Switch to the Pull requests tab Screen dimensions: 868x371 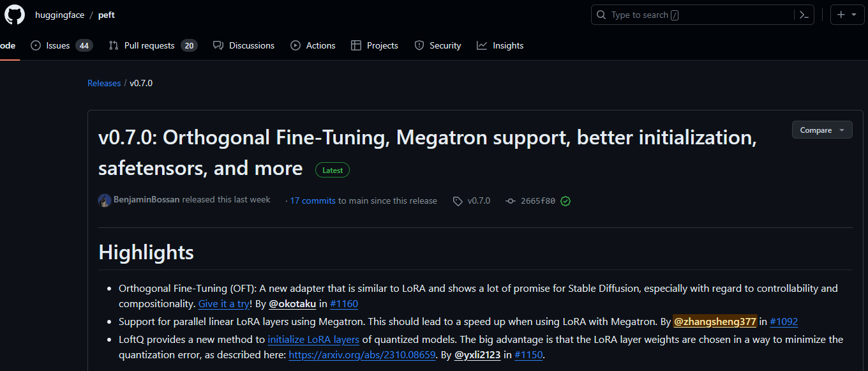point(153,45)
